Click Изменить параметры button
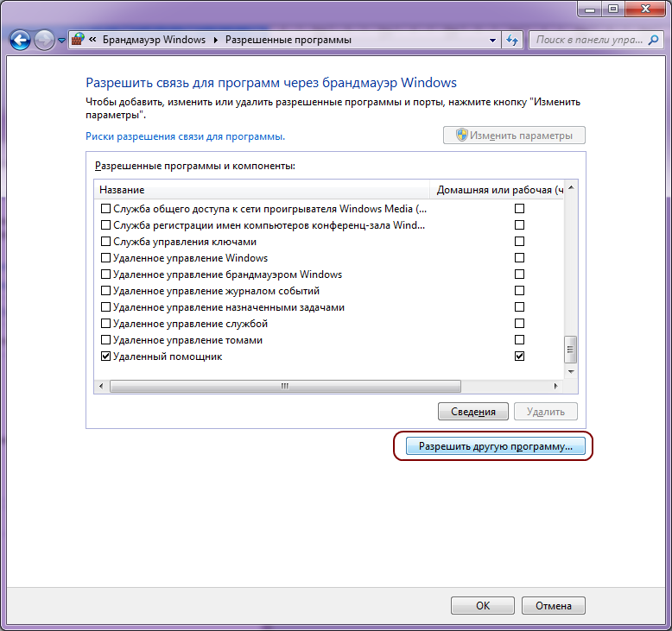The height and width of the screenshot is (631, 672). [x=514, y=136]
